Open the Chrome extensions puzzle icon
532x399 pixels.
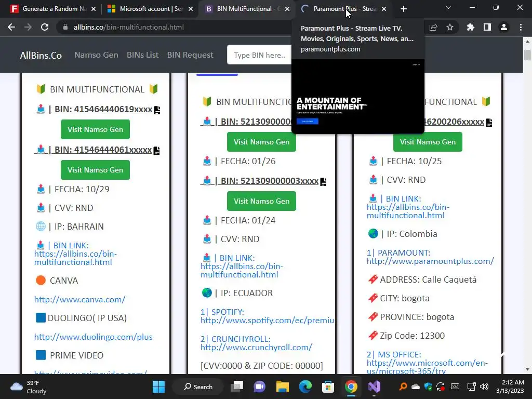pyautogui.click(x=471, y=27)
